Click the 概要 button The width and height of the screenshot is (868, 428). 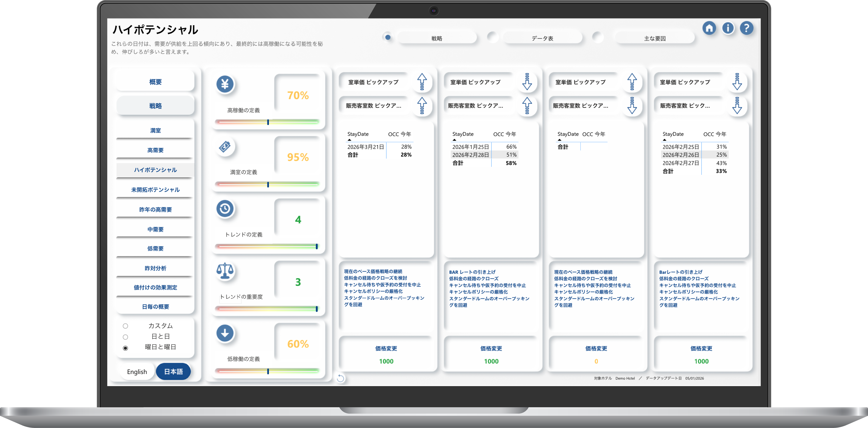coord(155,82)
